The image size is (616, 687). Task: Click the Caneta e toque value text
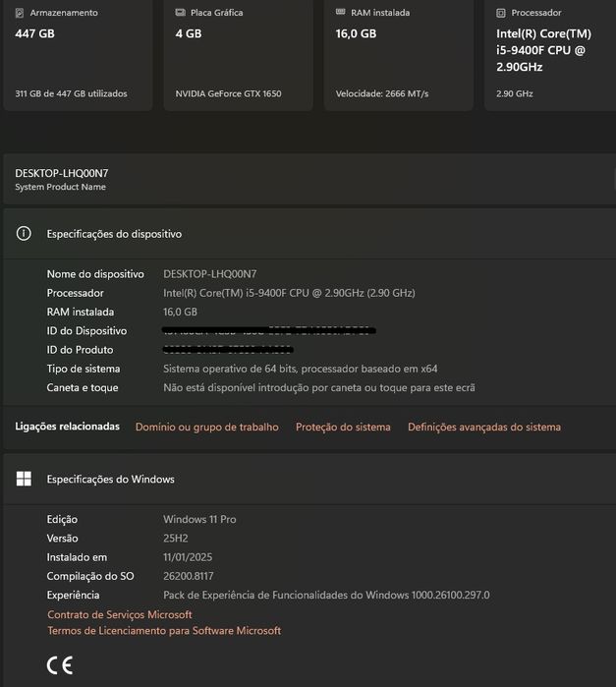coord(319,388)
